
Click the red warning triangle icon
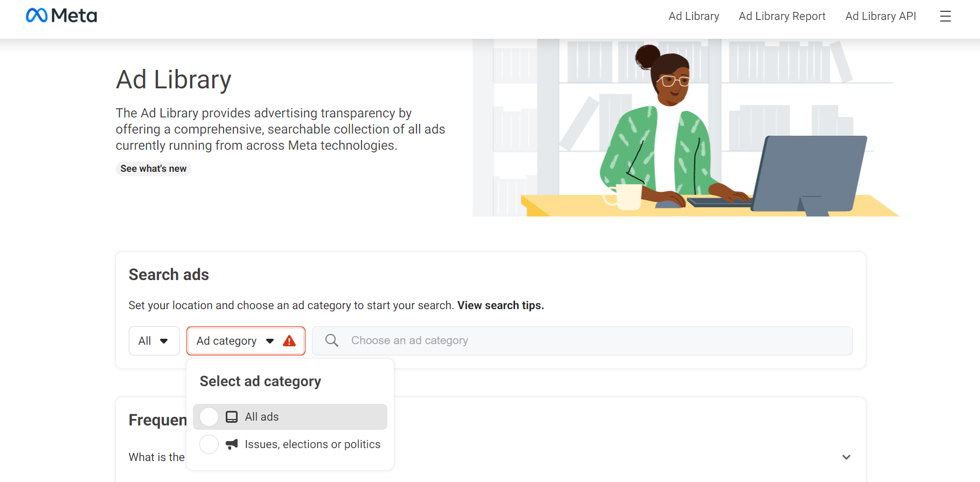289,341
